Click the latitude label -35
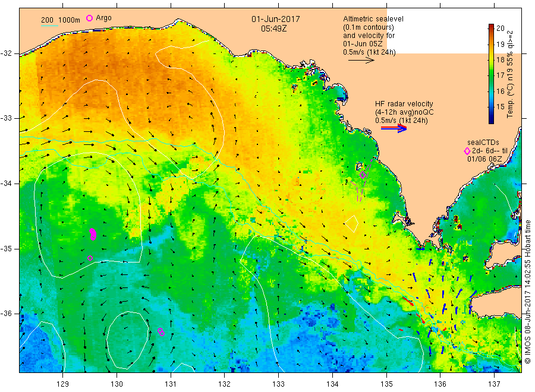Viewport: 535px width, 392px height. coord(6,248)
